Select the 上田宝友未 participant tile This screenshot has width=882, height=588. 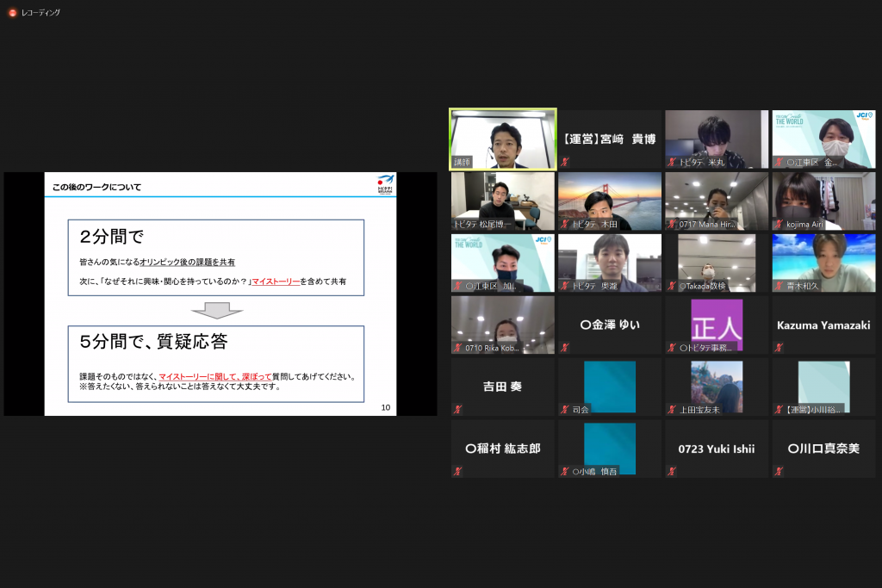click(717, 387)
